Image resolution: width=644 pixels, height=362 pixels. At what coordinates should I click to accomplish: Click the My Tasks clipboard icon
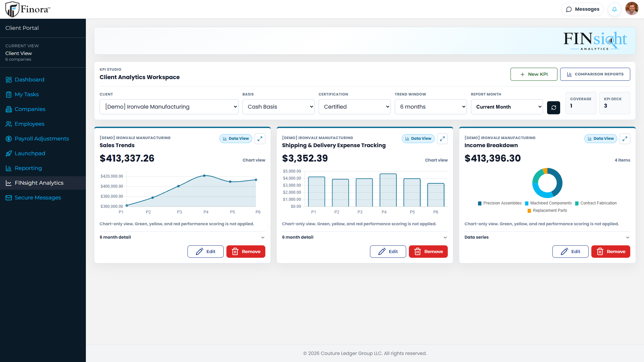pos(9,95)
